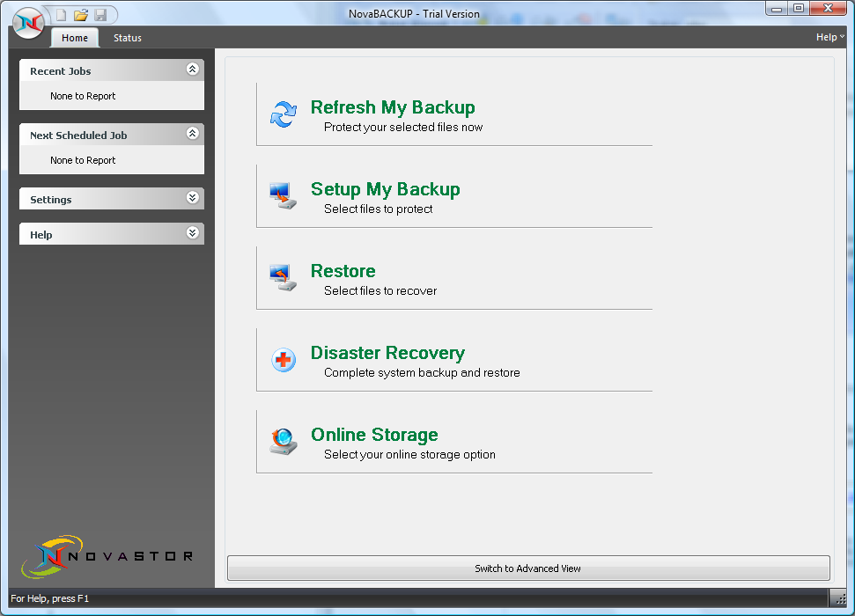Click the Recent Jobs panel header text
This screenshot has height=616, width=855.
[x=61, y=71]
